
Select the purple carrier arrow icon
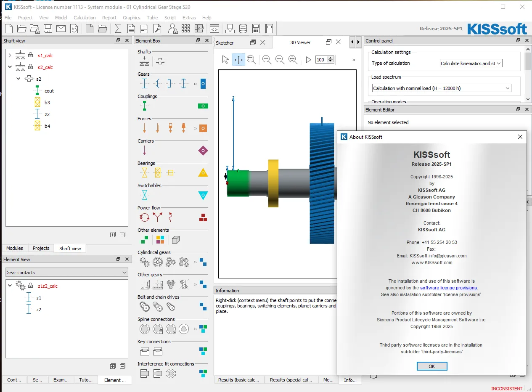point(144,151)
